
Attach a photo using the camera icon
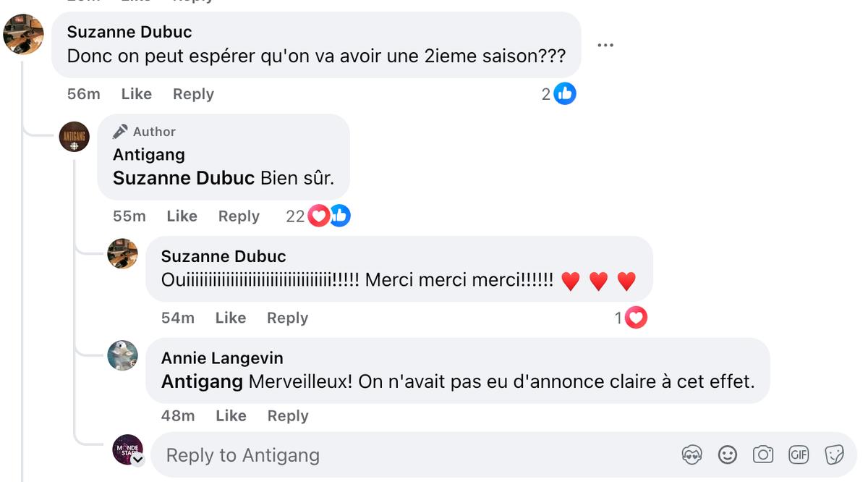pos(763,454)
